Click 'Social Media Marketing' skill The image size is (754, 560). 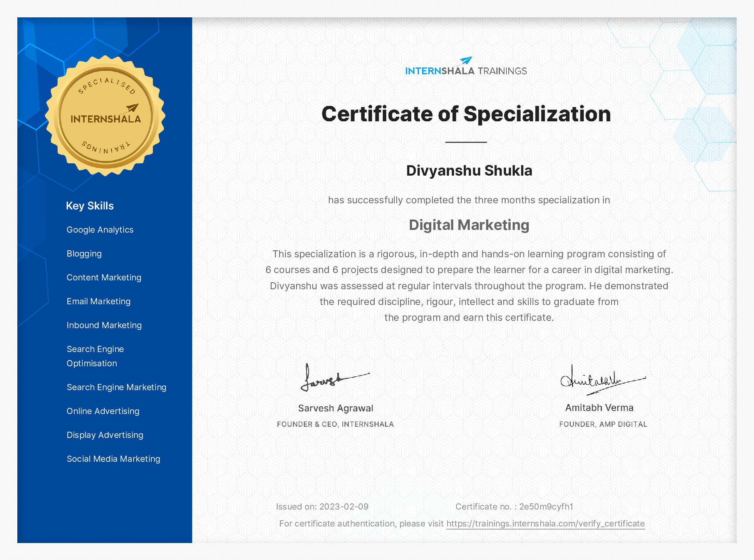pyautogui.click(x=113, y=459)
